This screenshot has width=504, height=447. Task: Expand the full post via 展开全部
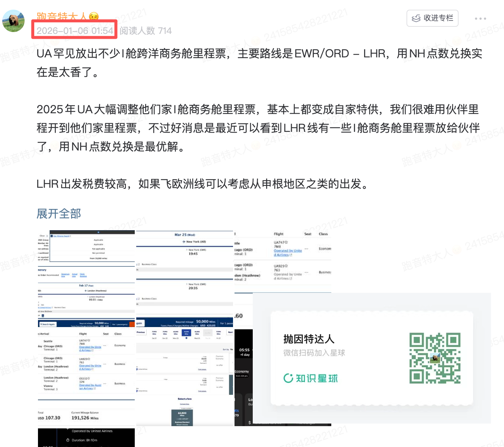point(58,213)
